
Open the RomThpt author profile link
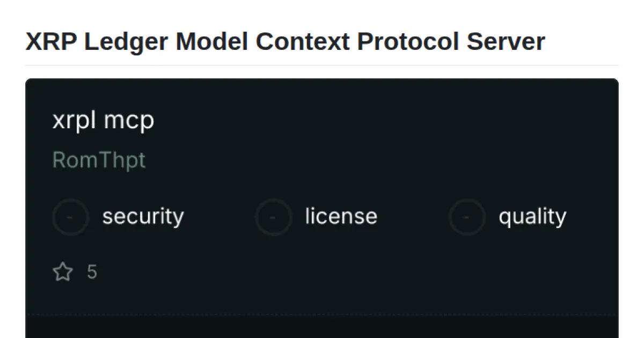coord(99,159)
